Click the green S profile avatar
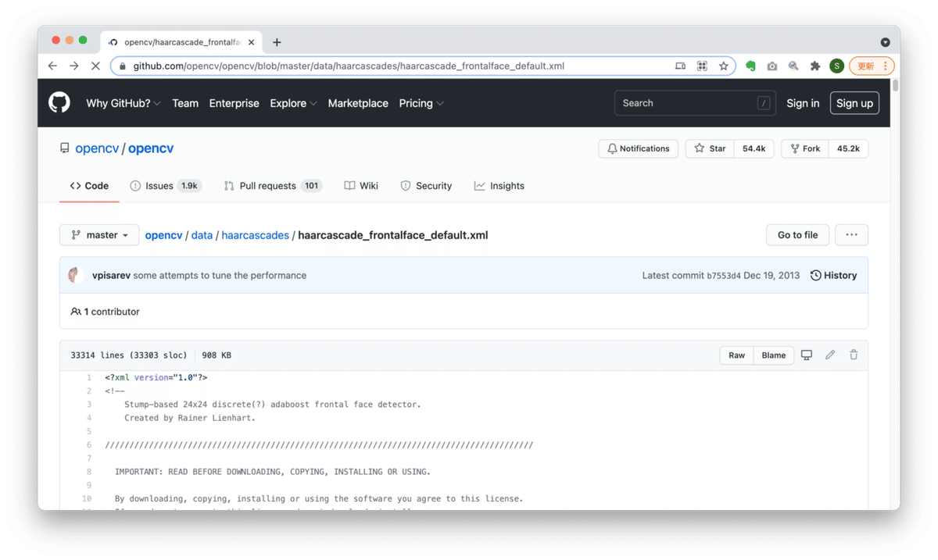This screenshot has width=938, height=560. (837, 66)
